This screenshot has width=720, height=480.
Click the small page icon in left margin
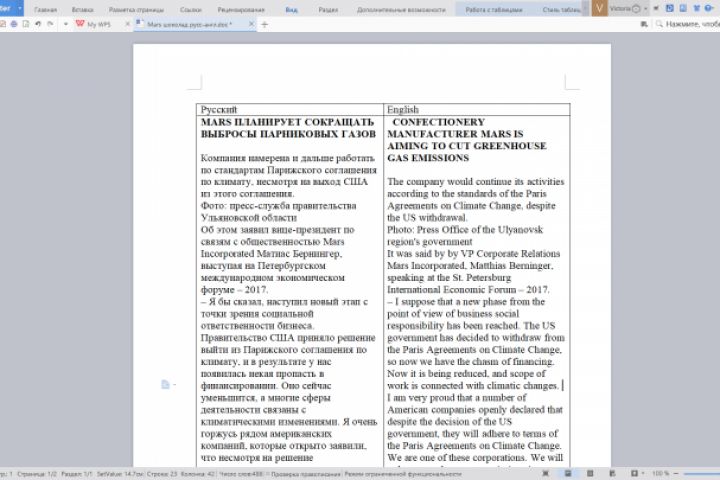click(166, 384)
